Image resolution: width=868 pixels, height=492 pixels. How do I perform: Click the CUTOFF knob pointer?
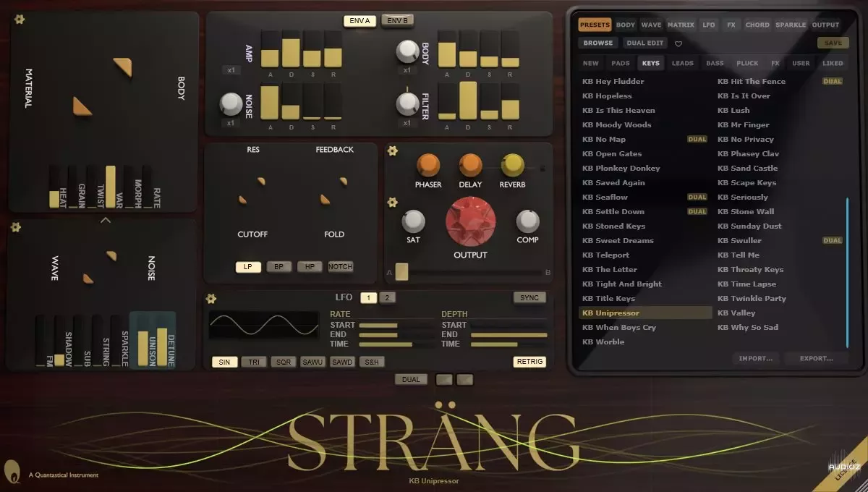click(x=242, y=199)
